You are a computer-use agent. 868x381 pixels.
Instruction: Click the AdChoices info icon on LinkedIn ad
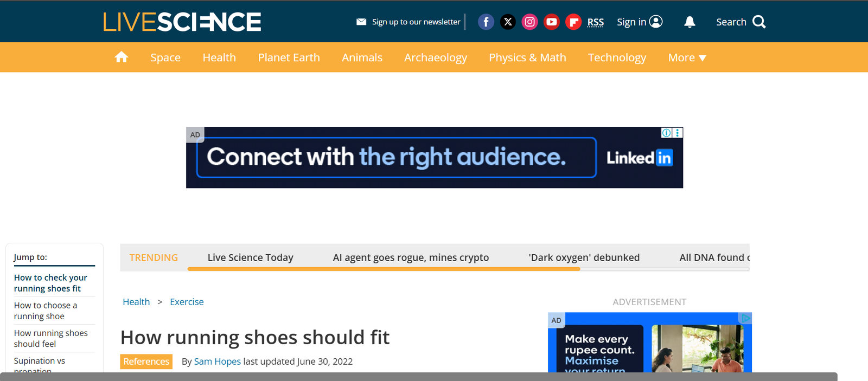[666, 133]
